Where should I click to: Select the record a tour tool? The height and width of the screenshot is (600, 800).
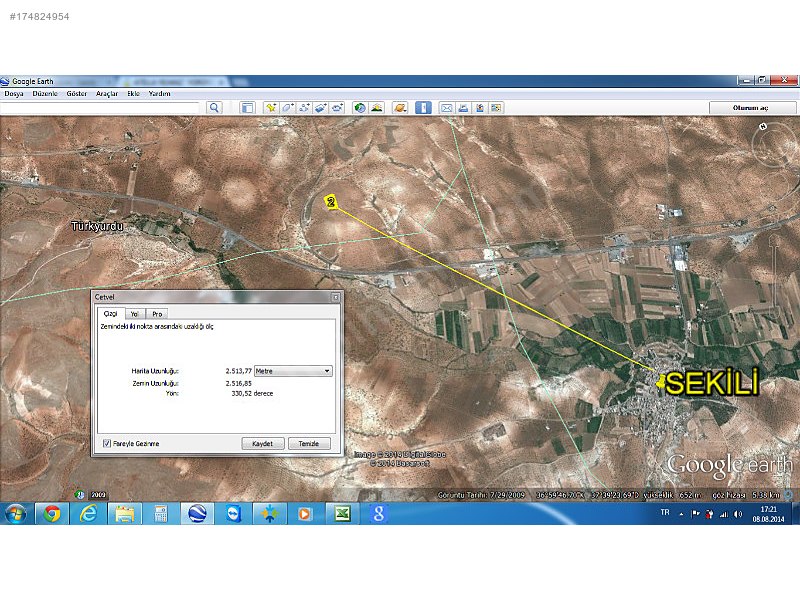[x=337, y=108]
